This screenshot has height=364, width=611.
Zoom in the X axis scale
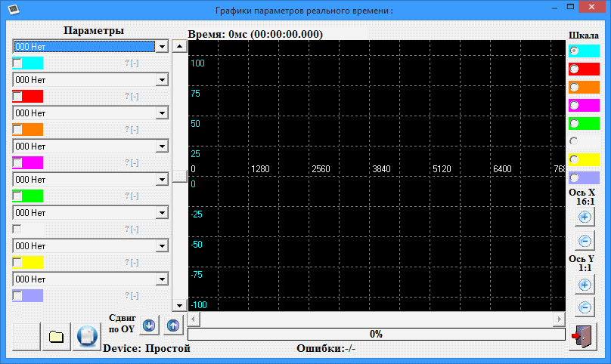click(584, 217)
